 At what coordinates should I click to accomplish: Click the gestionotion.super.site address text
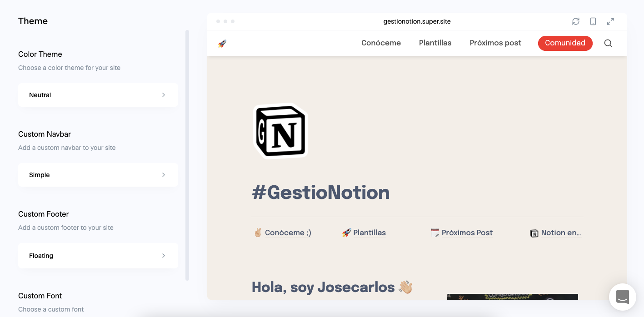pos(417,21)
